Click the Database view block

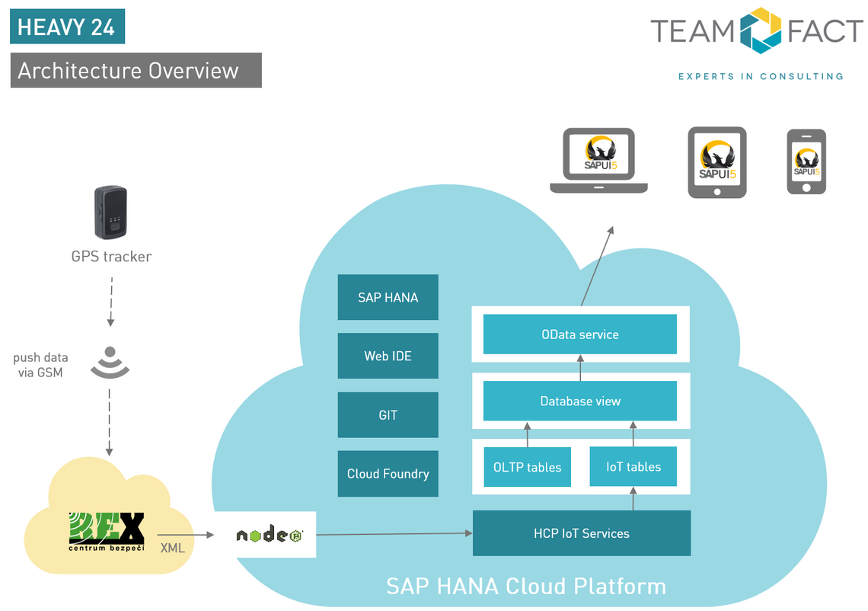tap(580, 401)
